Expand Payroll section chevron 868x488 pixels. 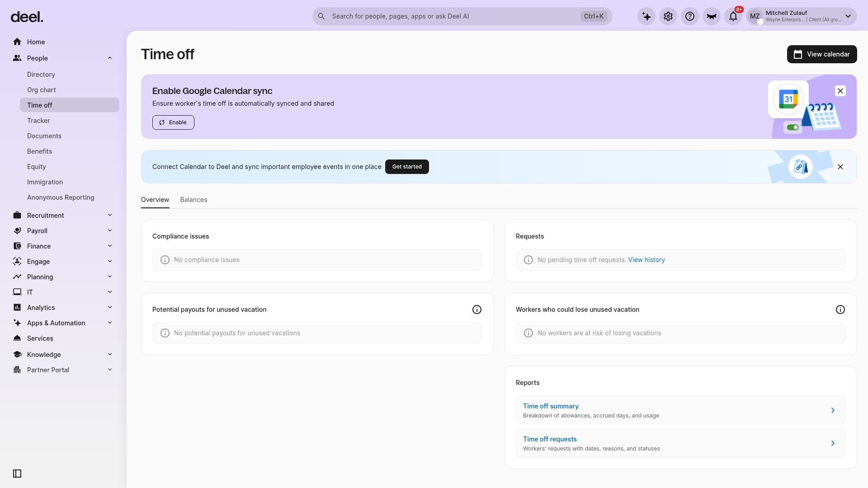(x=110, y=230)
